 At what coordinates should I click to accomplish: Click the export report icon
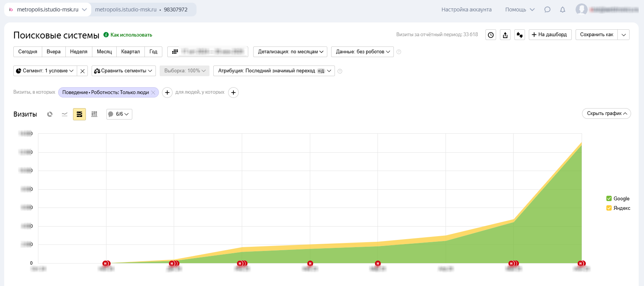(505, 35)
